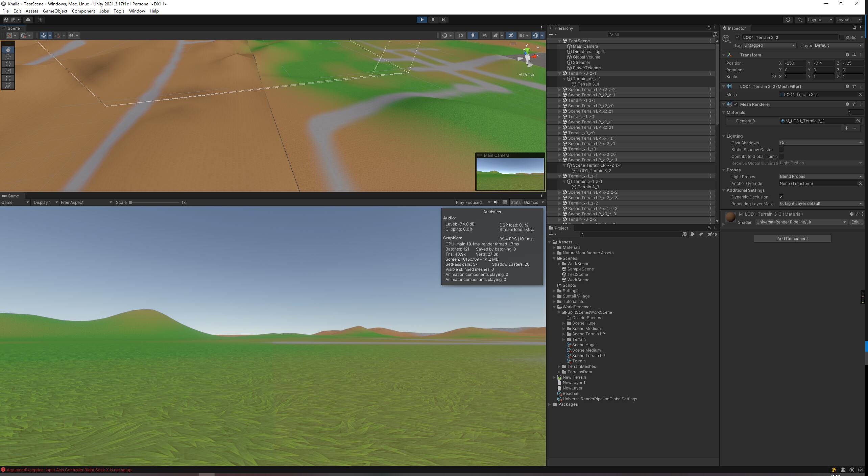Click the Position X field
The image size is (868, 476).
coord(795,63)
